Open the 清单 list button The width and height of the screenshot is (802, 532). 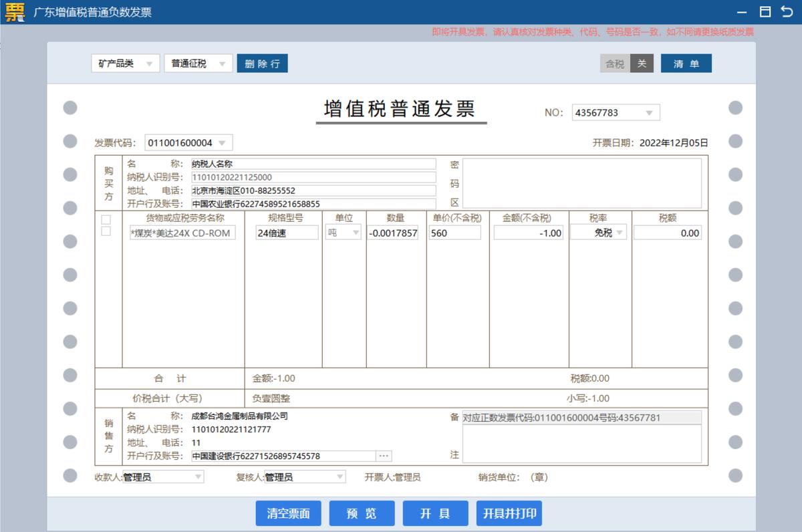click(686, 62)
